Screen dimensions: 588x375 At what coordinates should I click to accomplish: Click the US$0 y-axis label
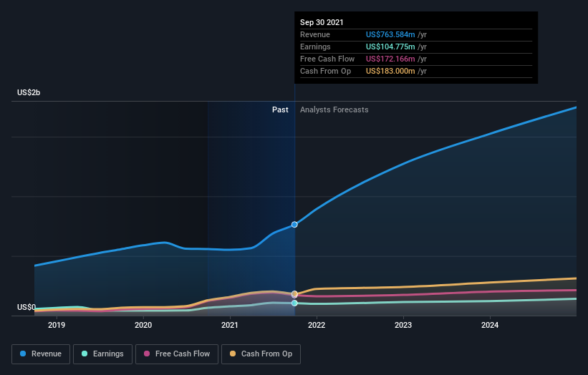tap(26, 307)
